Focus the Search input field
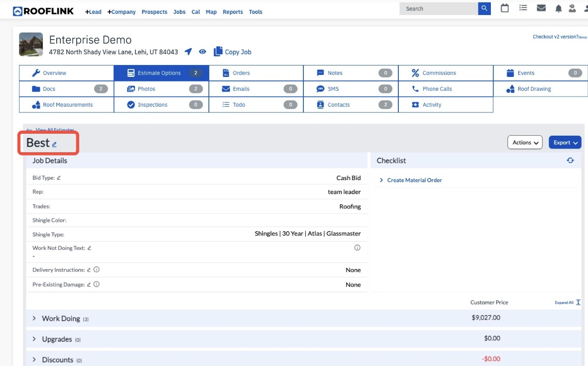 click(x=439, y=8)
